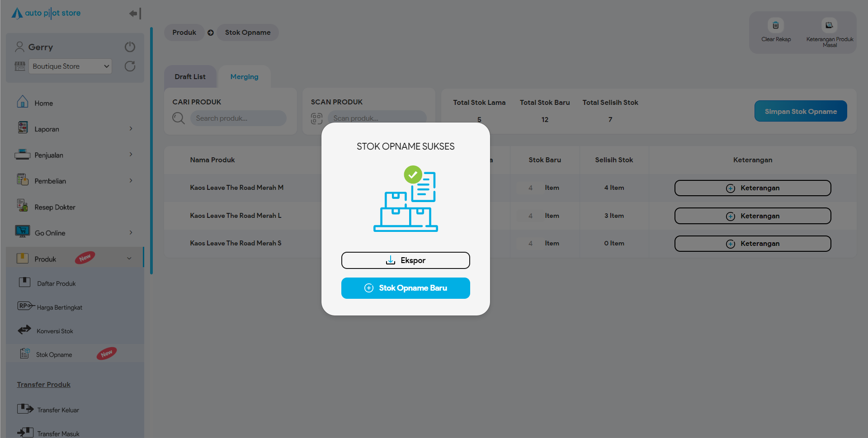
Task: Click the Simpan Stok Opname button
Action: (x=800, y=111)
